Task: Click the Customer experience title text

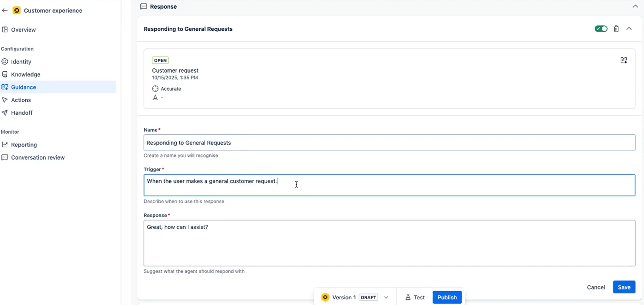Action: [53, 10]
